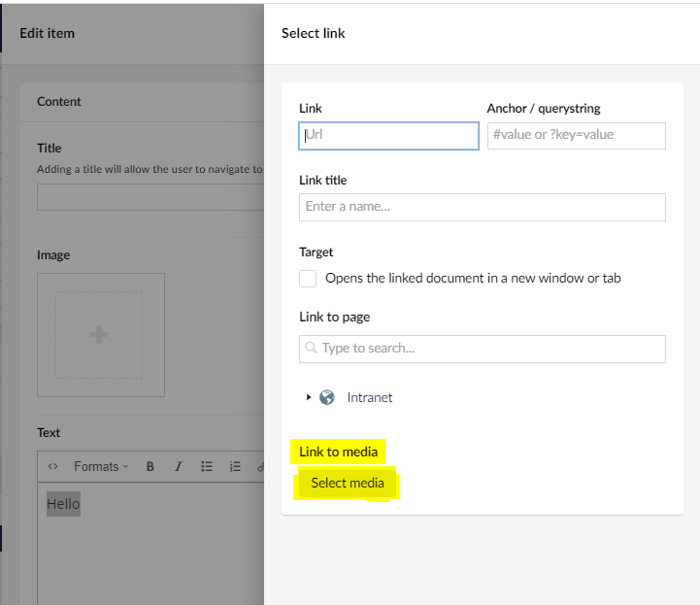
Task: Click the Hello text in the editor
Action: click(x=63, y=504)
